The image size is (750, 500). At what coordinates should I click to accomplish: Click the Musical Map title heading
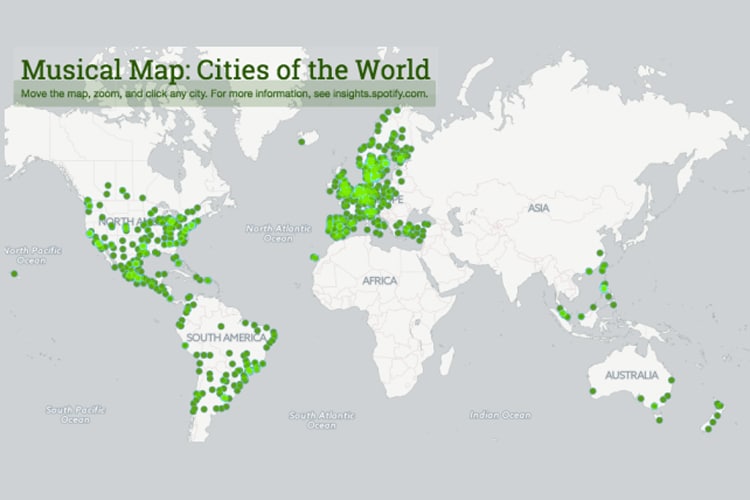(x=225, y=69)
